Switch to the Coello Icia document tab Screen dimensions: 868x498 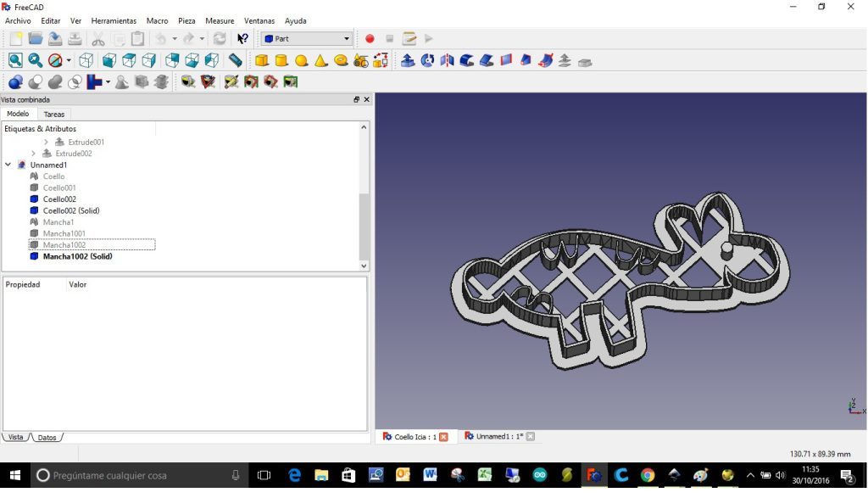pos(415,435)
